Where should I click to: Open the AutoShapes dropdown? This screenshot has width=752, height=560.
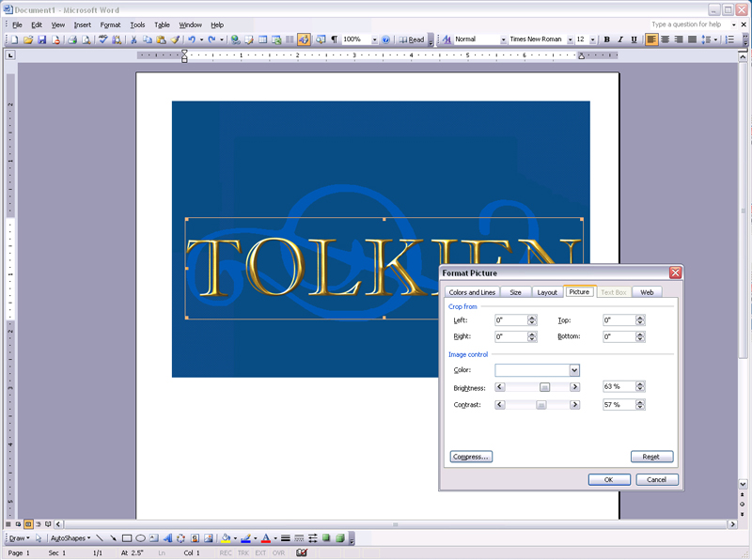pos(70,538)
